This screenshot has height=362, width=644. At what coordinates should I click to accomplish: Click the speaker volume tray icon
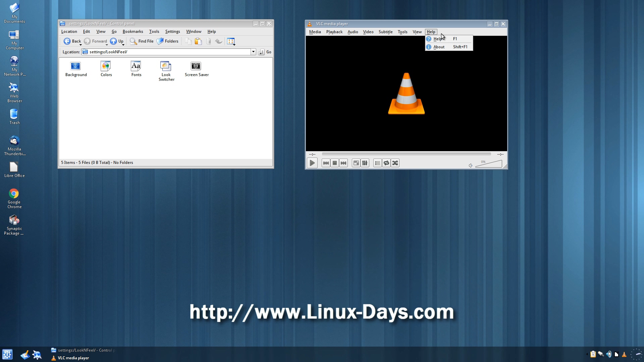[x=609, y=354]
